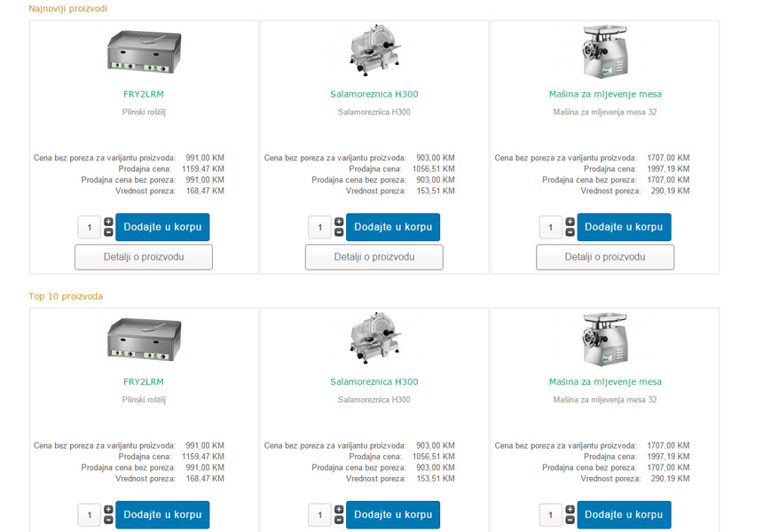Viewport: 771px width, 532px height.
Task: Increase quantity for Salamoreznica H300 in Top 10 proizvoda
Action: point(339,510)
